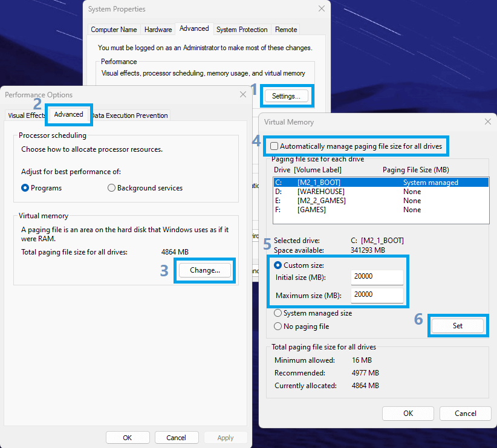The height and width of the screenshot is (448, 497).
Task: Select the Advanced tab in Performance Options
Action: click(x=68, y=114)
